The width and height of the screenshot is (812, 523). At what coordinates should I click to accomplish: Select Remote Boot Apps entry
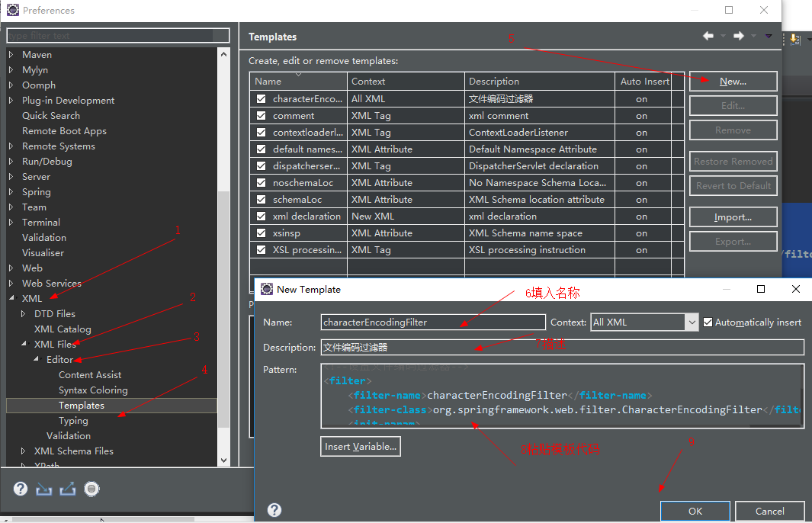64,130
